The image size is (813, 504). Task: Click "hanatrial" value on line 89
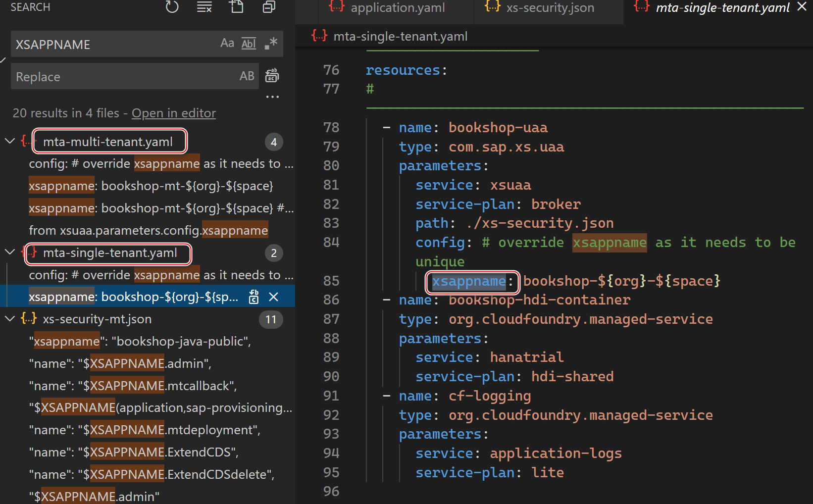point(527,357)
